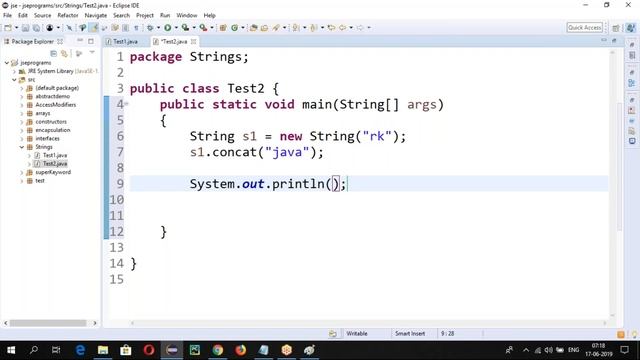Click the New file toolbar icon

tap(8, 28)
